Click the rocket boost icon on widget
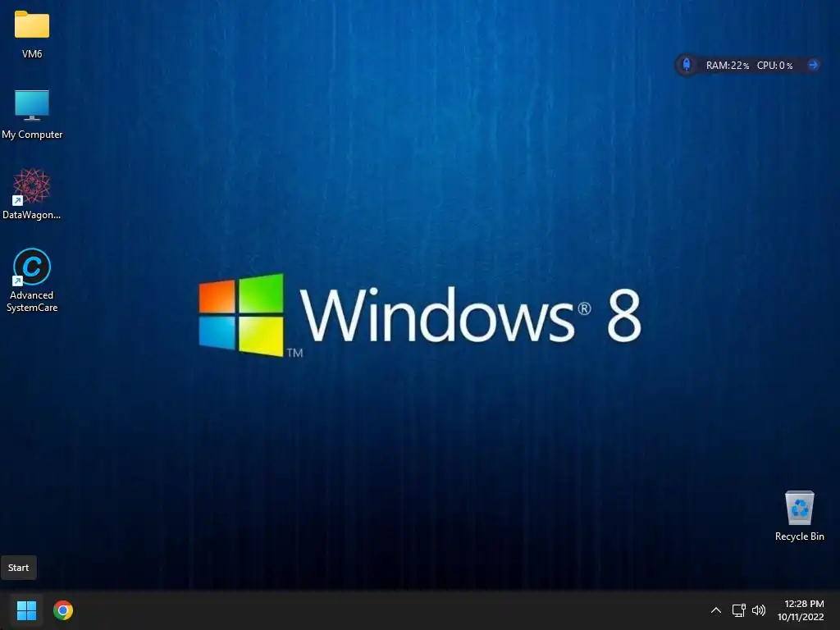 [687, 65]
